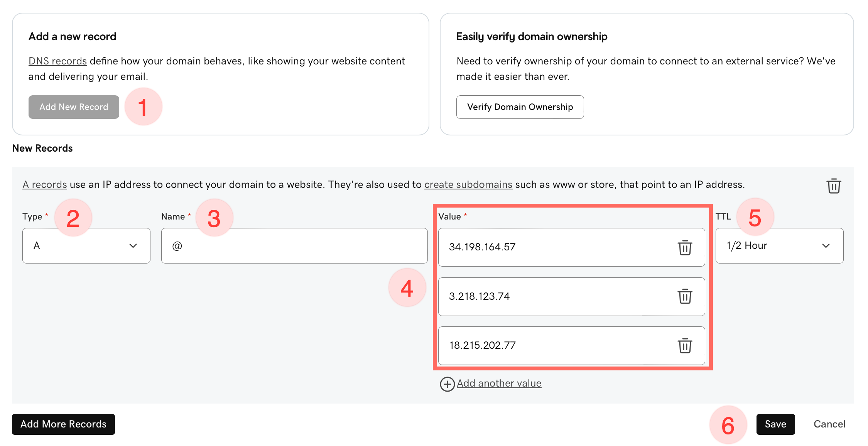Click the plus circle icon for another value
Screen dimensions: 868x446
447,384
